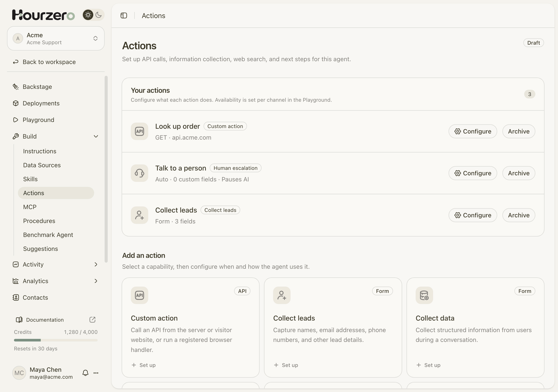The image size is (558, 392).
Task: Click the Analytics bar chart icon
Action: (x=15, y=281)
